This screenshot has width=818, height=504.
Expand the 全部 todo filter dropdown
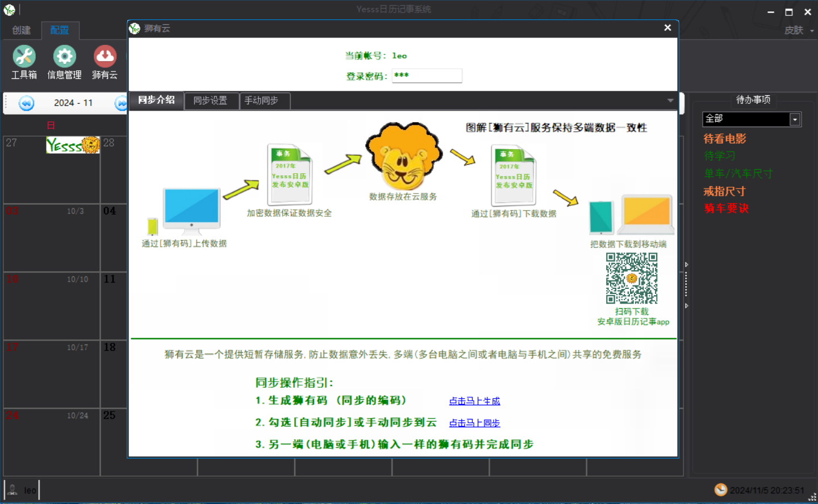[795, 119]
